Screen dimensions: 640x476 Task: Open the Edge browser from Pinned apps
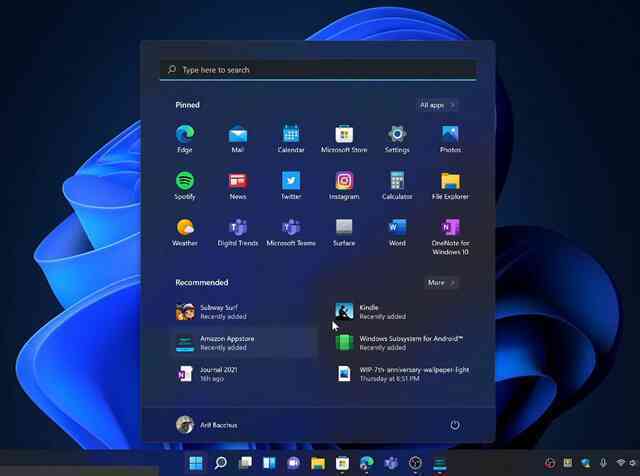(x=185, y=139)
